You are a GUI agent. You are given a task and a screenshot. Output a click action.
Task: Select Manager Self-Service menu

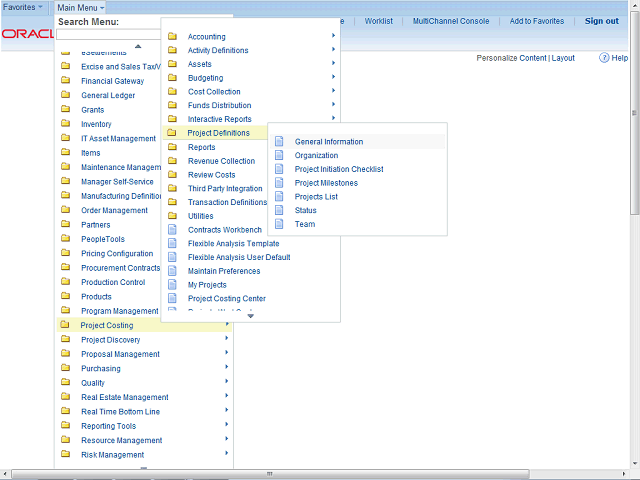[x=117, y=181]
